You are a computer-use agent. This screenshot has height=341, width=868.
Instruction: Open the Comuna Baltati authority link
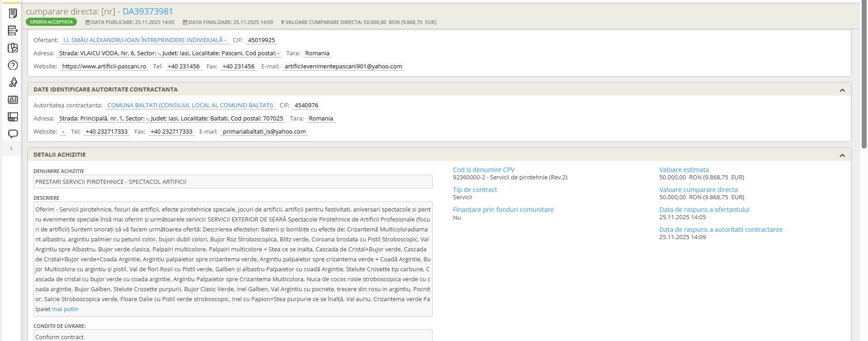coord(190,106)
